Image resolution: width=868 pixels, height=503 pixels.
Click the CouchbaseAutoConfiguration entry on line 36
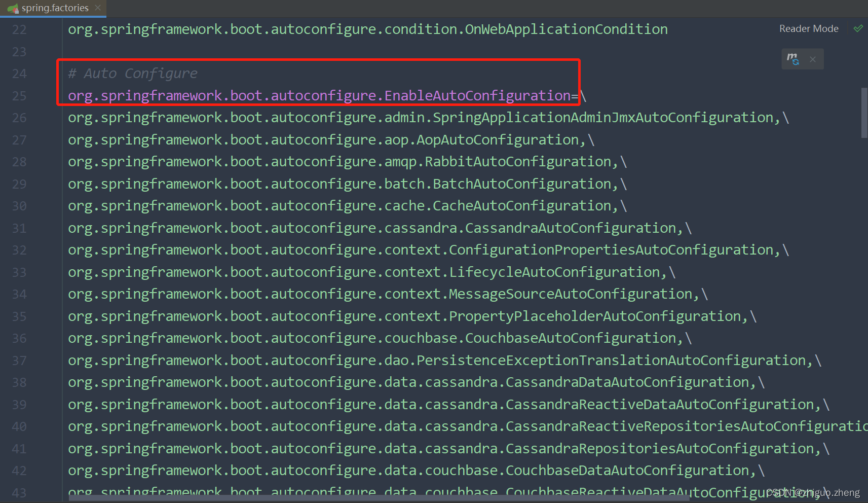[x=380, y=338]
